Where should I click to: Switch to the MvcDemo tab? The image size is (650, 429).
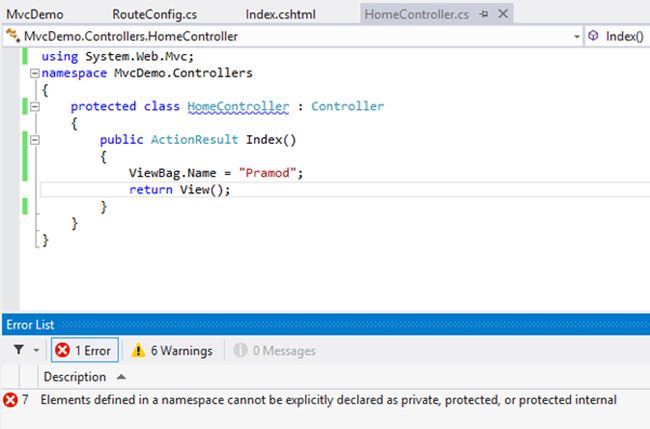tap(35, 15)
